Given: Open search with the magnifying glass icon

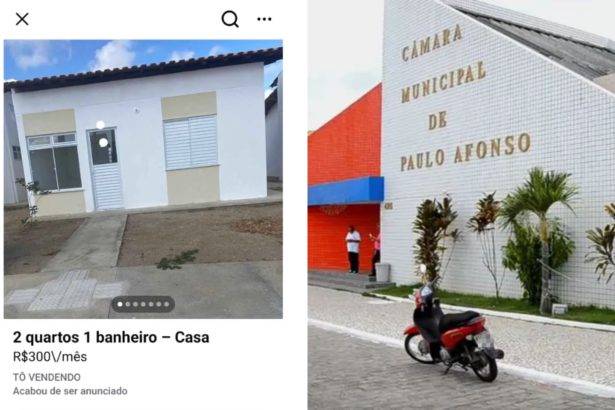Looking at the screenshot, I should [230, 19].
